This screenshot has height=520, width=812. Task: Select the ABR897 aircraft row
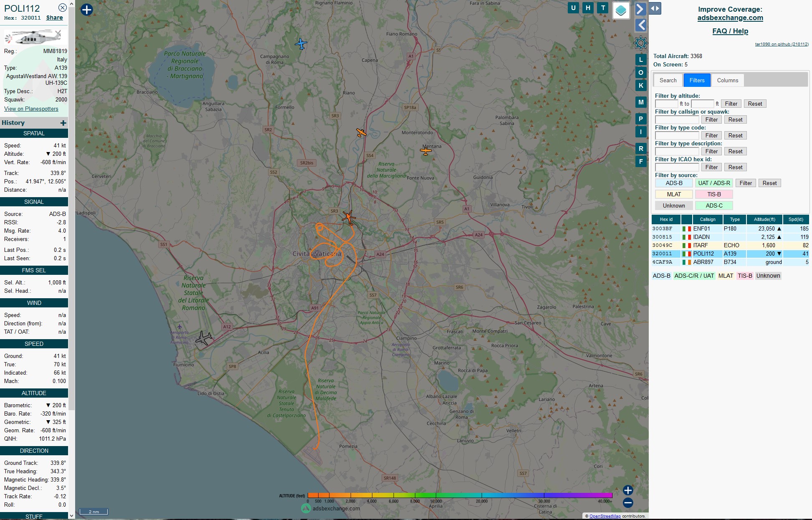[x=730, y=262]
